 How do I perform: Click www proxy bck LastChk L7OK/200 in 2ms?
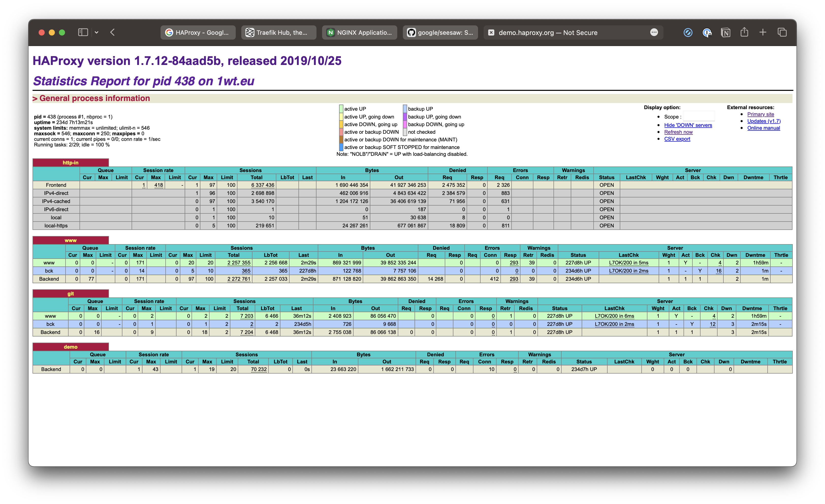[628, 271]
